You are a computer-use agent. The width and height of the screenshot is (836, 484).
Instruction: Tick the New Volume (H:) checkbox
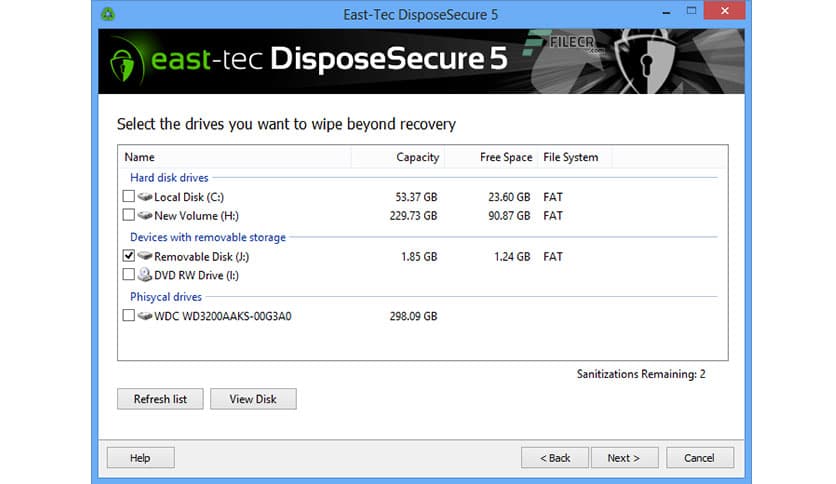(x=128, y=215)
